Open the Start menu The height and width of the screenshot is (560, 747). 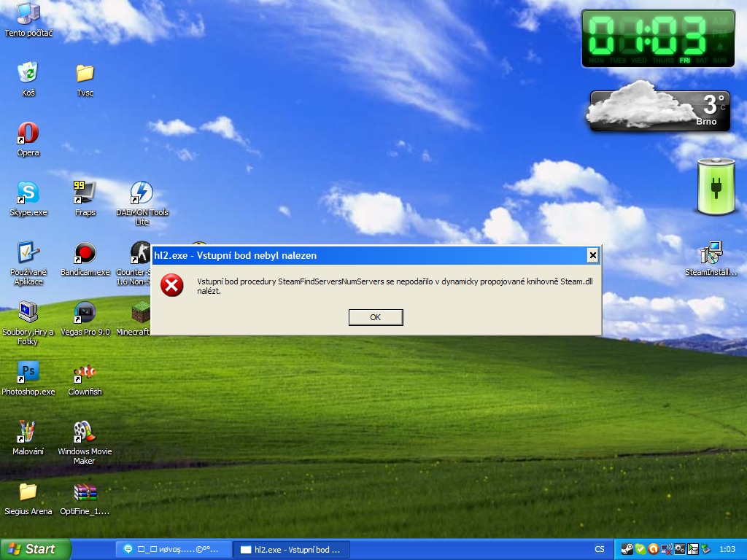[x=36, y=549]
